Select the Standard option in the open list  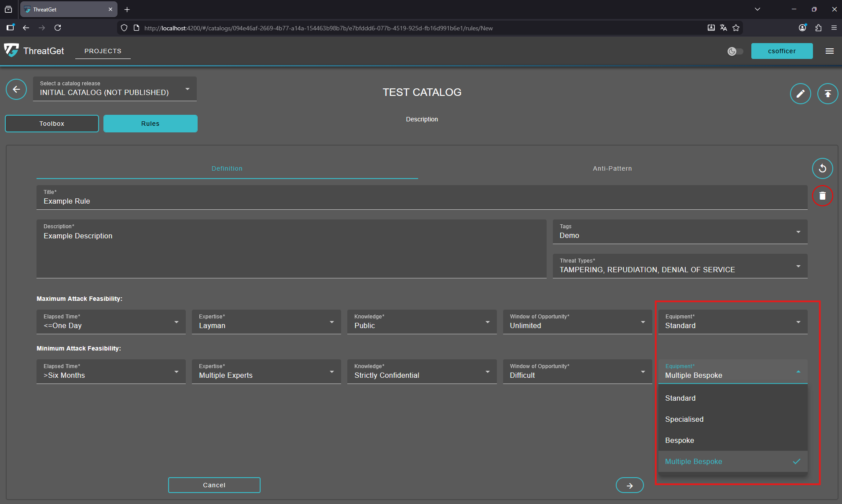[x=680, y=398]
